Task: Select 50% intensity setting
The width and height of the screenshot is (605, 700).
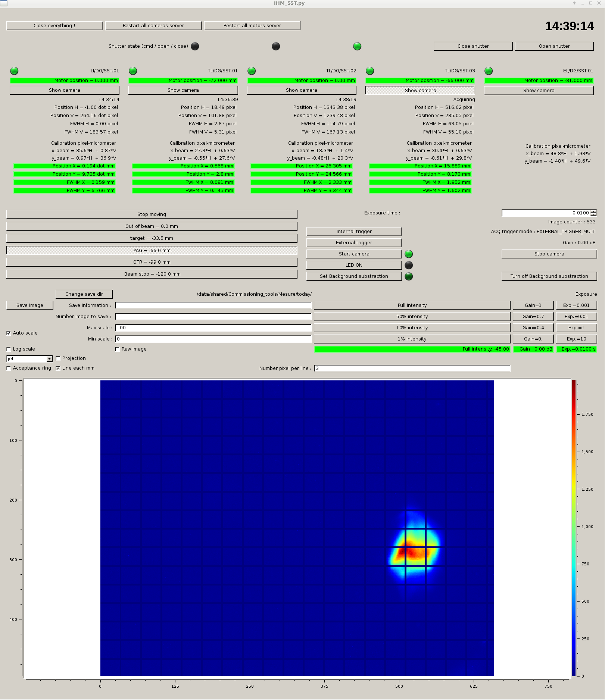Action: [x=412, y=317]
